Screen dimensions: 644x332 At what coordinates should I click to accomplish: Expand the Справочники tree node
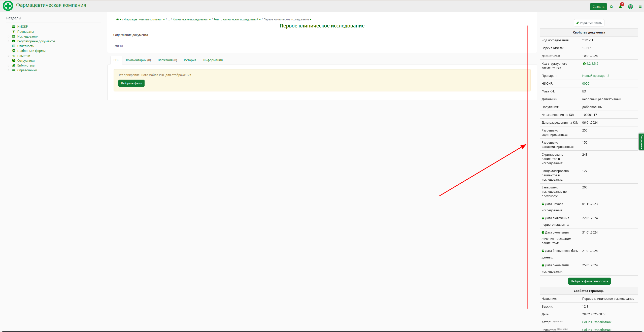[9, 70]
